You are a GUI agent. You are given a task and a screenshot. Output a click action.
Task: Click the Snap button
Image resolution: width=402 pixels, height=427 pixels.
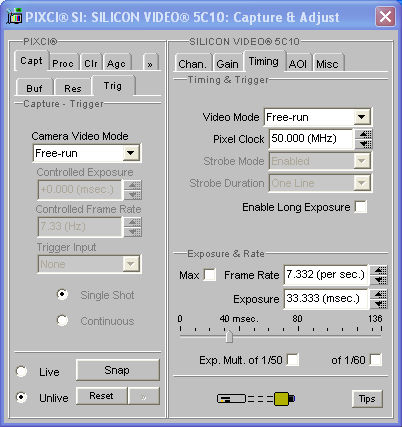click(x=118, y=370)
